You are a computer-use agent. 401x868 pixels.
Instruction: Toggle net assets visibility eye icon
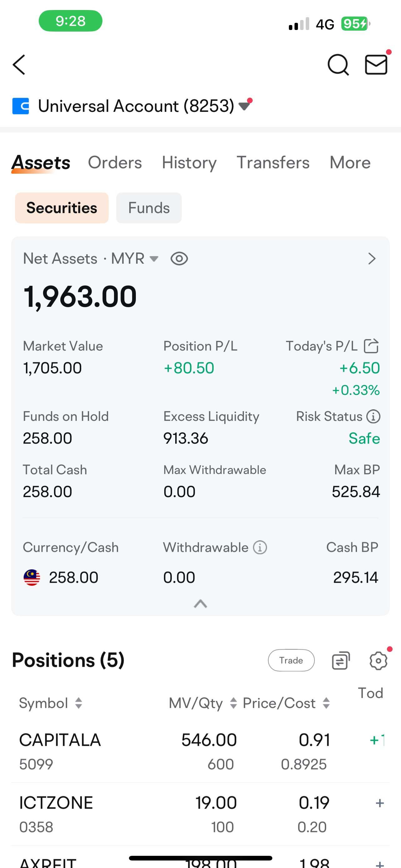pyautogui.click(x=179, y=259)
